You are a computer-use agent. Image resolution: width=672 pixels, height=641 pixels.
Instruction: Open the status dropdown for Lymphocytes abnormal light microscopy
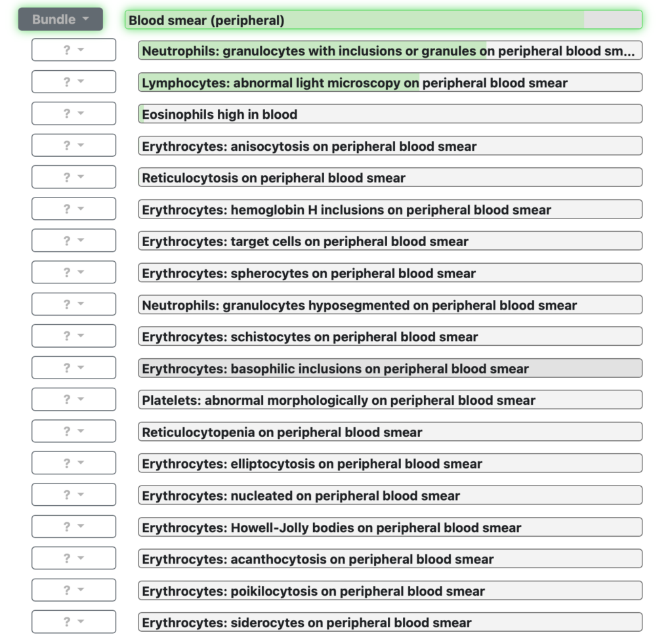73,81
